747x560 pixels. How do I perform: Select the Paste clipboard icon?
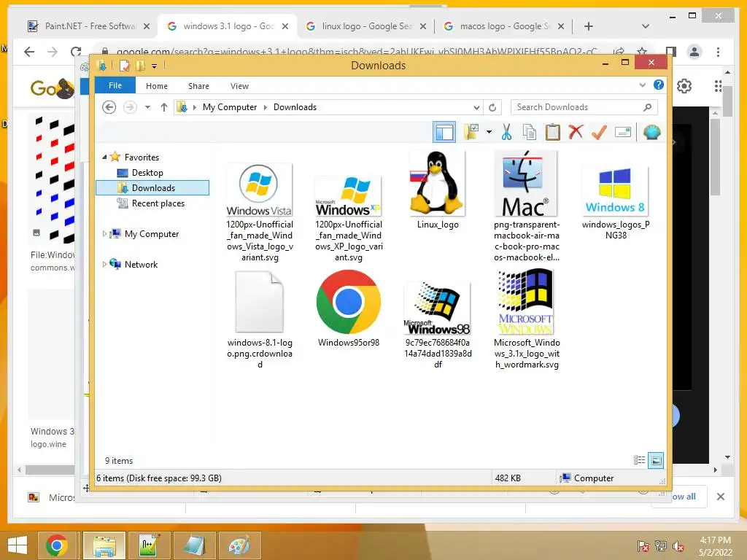pos(553,132)
